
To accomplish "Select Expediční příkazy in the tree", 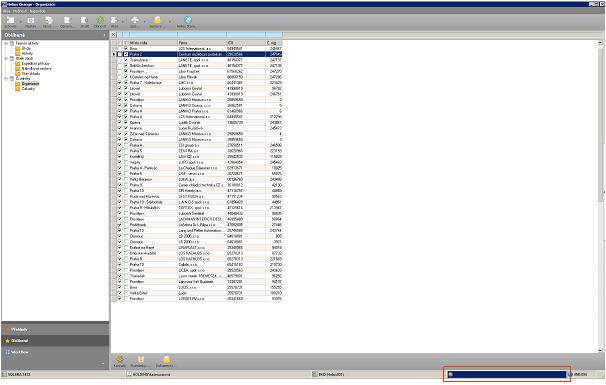I will point(36,63).
